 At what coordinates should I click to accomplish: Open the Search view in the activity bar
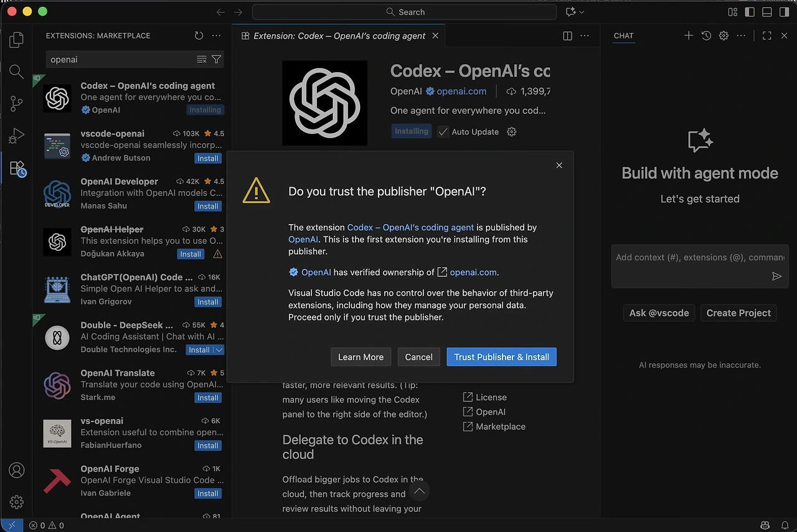click(17, 72)
